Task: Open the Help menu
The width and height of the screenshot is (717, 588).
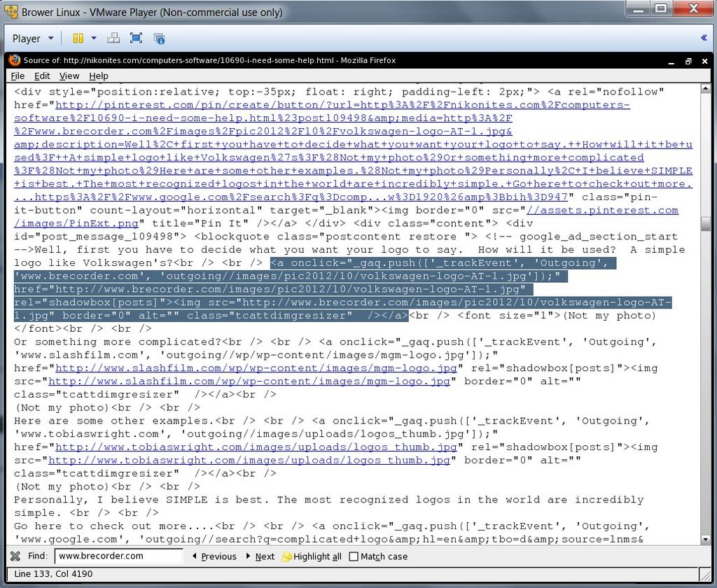Action: 99,76
